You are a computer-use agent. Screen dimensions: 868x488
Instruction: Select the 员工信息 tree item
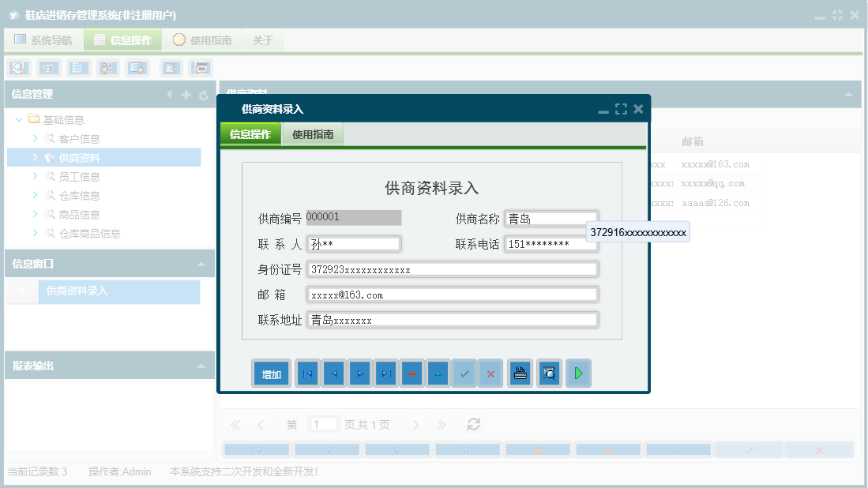77,176
